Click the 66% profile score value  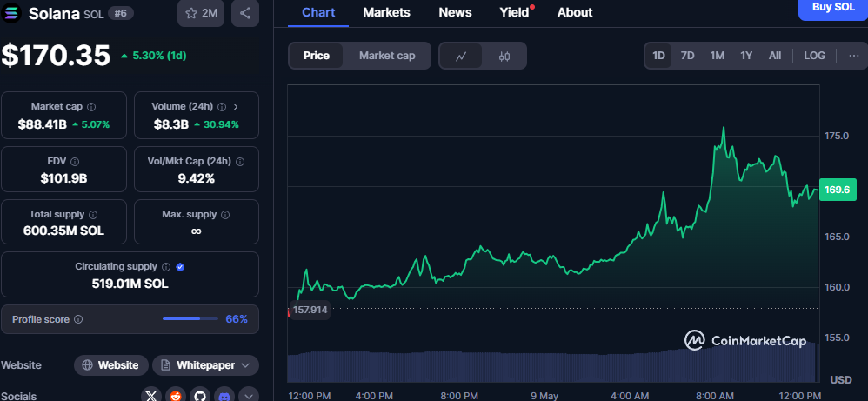(x=237, y=319)
